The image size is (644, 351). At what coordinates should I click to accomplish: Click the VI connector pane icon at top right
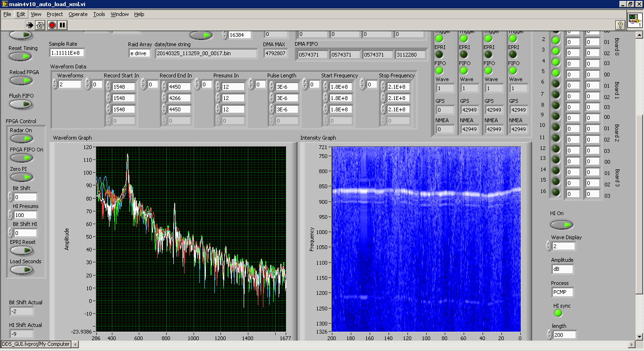[x=635, y=21]
